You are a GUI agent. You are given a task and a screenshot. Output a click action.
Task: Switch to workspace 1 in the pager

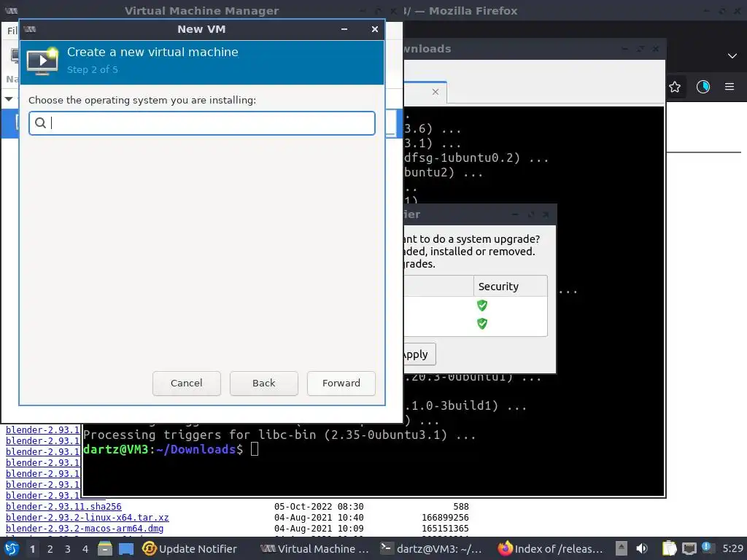pyautogui.click(x=32, y=549)
